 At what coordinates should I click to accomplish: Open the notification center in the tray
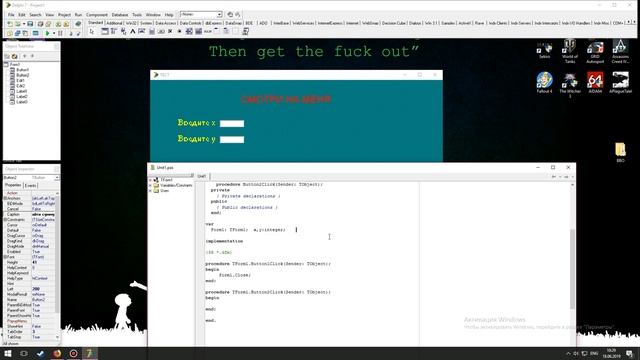tap(630, 353)
